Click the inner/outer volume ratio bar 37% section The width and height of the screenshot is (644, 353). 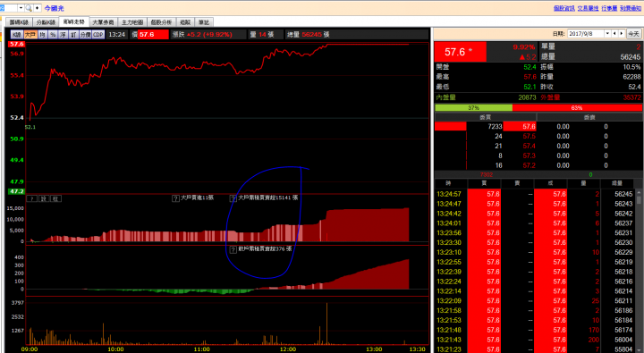tap(473, 107)
